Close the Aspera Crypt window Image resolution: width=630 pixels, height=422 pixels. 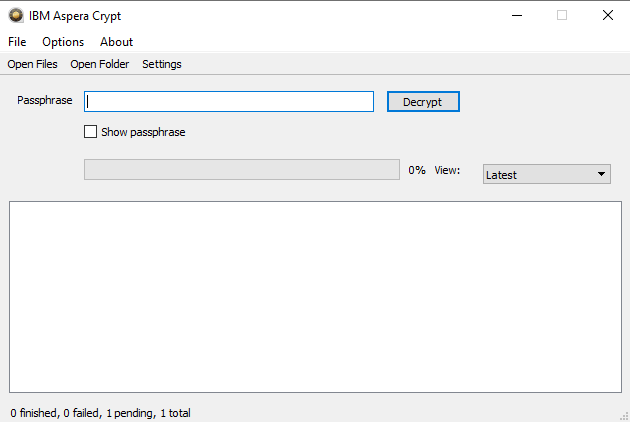pos(607,15)
